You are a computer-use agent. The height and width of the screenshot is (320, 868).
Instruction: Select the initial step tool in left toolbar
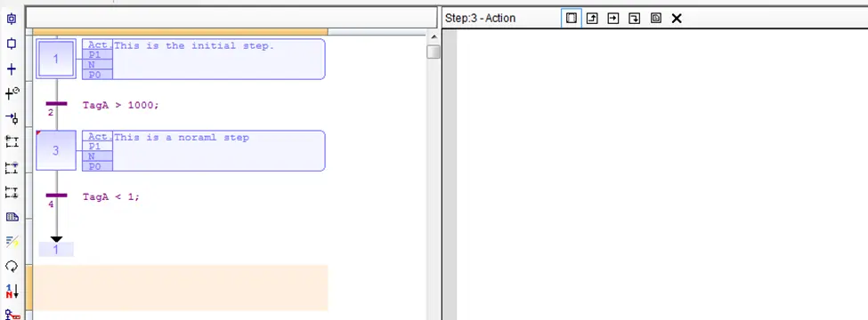click(11, 19)
